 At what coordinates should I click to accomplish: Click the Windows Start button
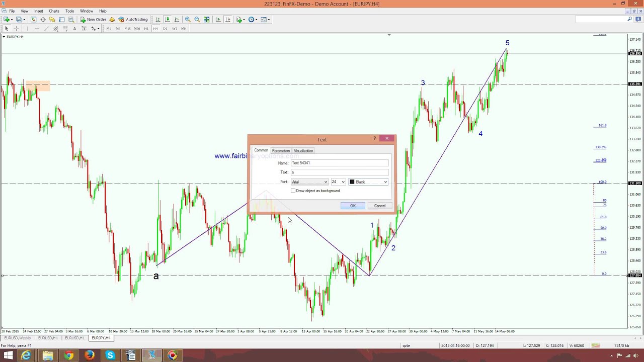click(8, 356)
